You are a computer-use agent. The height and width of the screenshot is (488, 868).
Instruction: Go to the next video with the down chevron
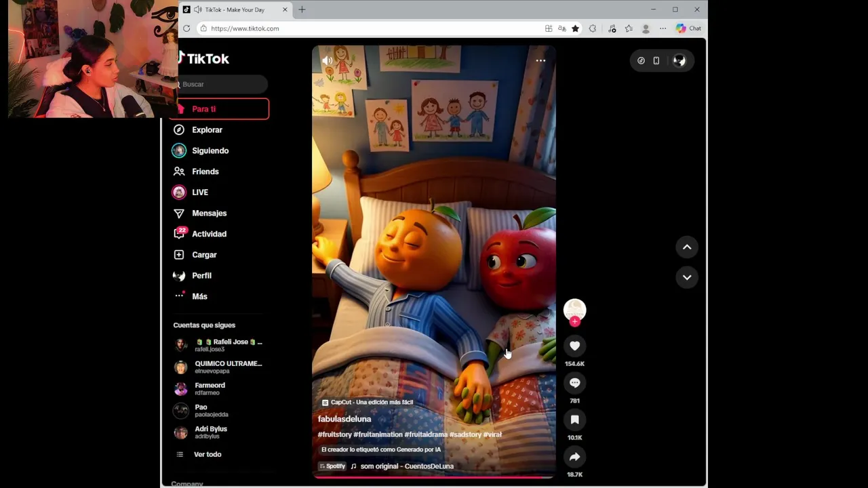pos(687,277)
